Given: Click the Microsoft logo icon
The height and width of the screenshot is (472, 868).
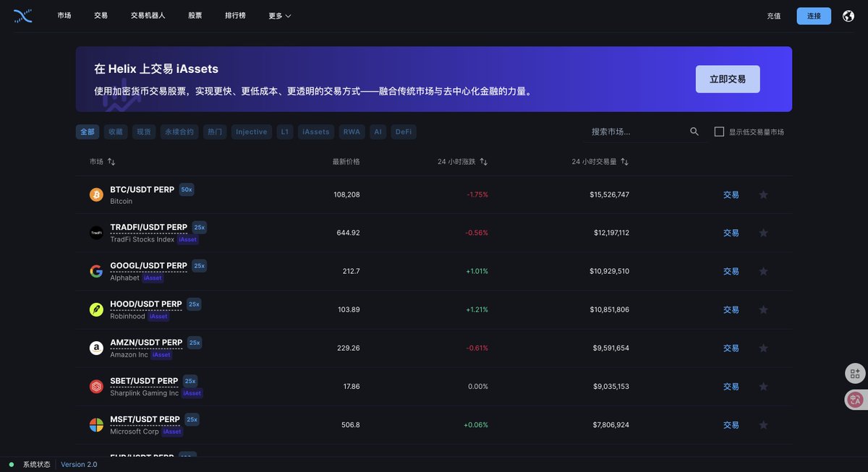Looking at the screenshot, I should click(x=96, y=425).
